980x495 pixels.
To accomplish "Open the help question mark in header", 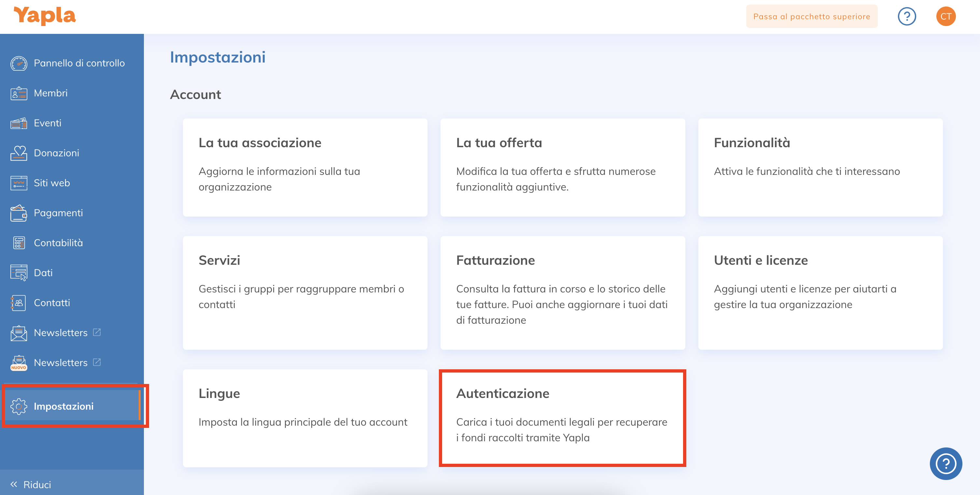I will [906, 16].
